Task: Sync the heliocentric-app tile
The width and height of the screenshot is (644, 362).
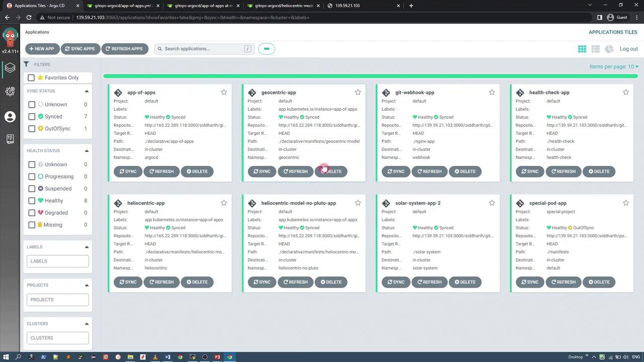Action: click(x=128, y=282)
